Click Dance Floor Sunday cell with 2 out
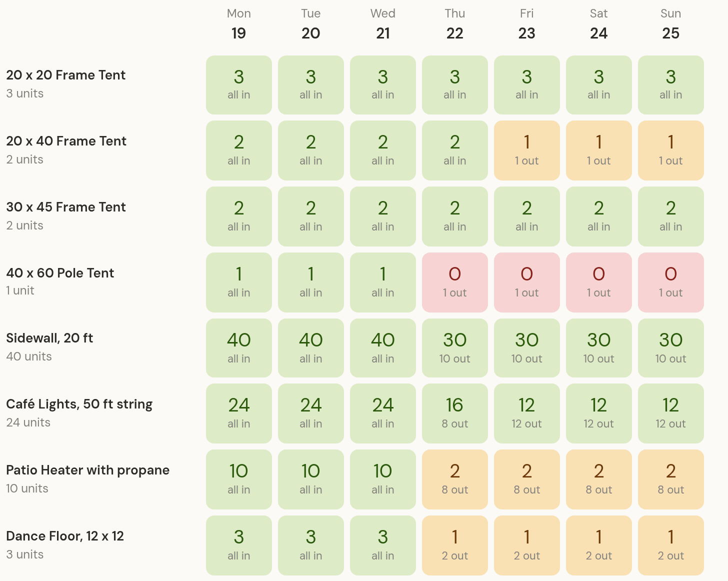728x581 pixels. coord(671,545)
